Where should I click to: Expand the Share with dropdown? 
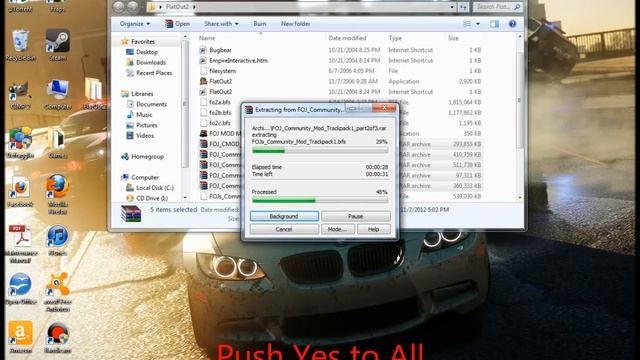pyautogui.click(x=221, y=24)
